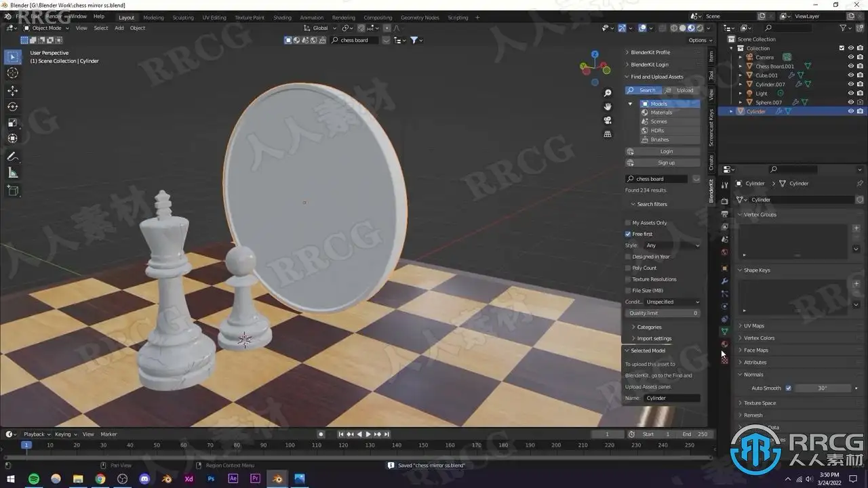Enable the Texture Resolutions checkbox

[628, 279]
